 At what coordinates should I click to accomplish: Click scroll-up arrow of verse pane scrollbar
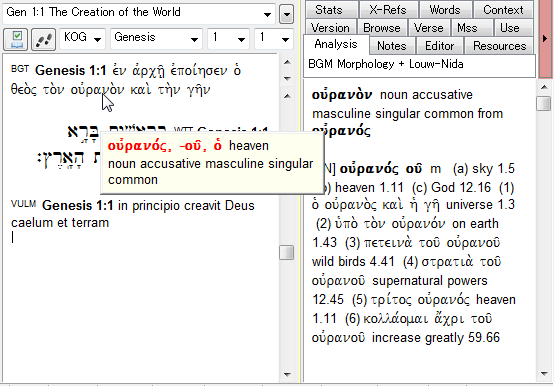[287, 63]
